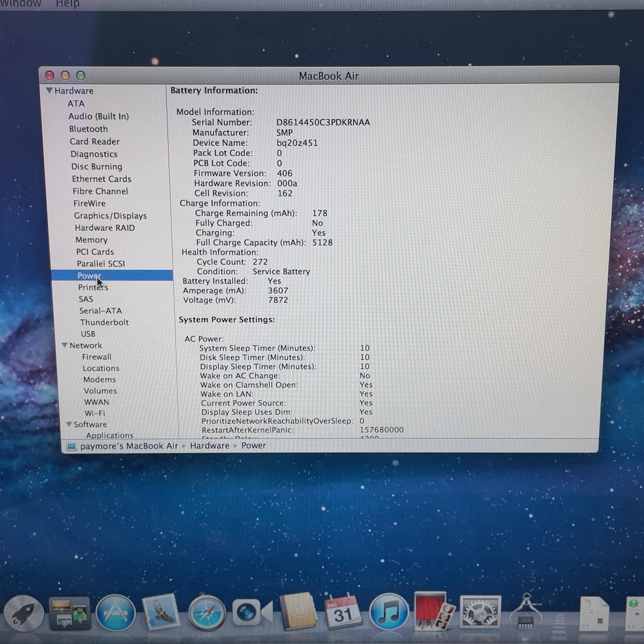Minimize the MacBook Air window
The image size is (644, 644).
[x=65, y=76]
